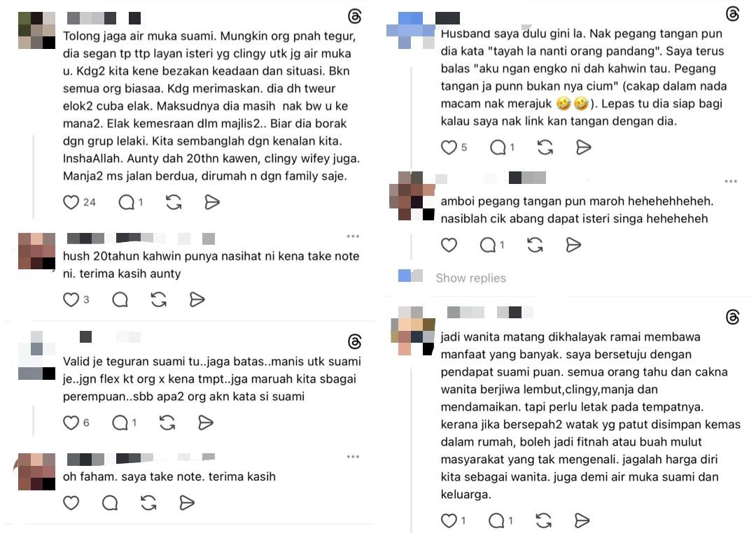
Task: Like the 'Husband saya dulu gini la' comment
Action: pyautogui.click(x=449, y=147)
